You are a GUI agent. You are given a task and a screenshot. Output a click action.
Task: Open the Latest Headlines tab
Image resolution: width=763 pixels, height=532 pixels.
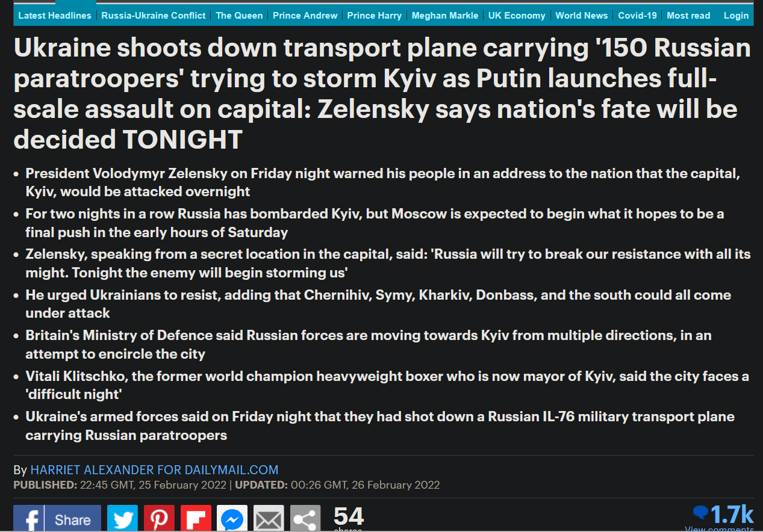click(55, 16)
